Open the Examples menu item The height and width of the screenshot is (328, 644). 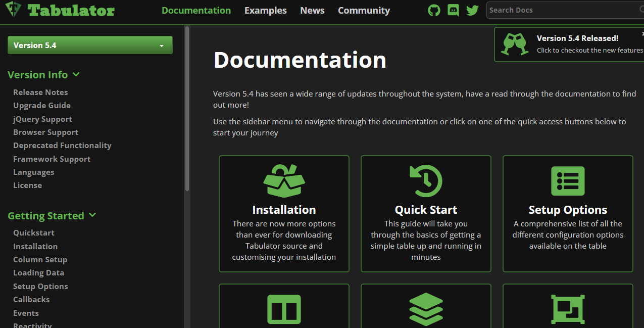coord(266,10)
